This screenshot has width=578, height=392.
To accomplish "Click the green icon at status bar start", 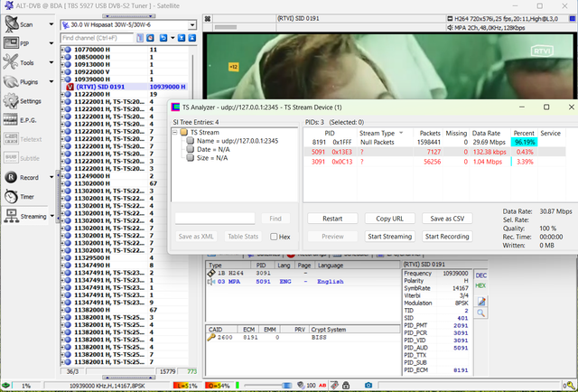I will coord(5,386).
